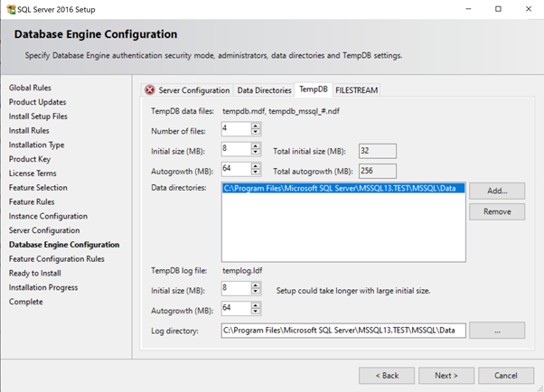Click Global Rules step in sidebar
Viewport: 544px width, 392px height.
(x=30, y=88)
